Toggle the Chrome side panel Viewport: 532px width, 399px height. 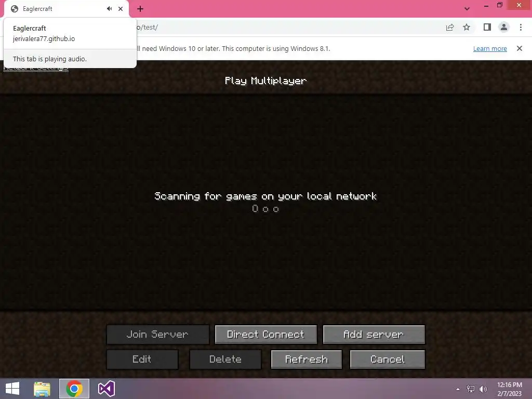point(487,27)
